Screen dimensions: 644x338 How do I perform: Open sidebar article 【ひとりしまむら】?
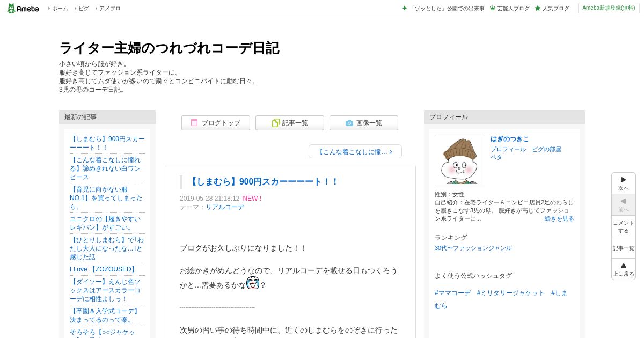coord(107,248)
